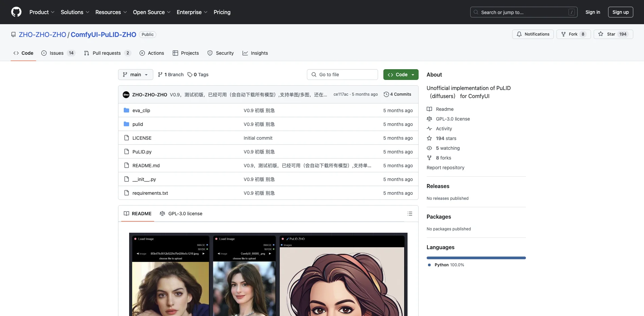Click the branch icon for 1 Branch

pyautogui.click(x=160, y=75)
